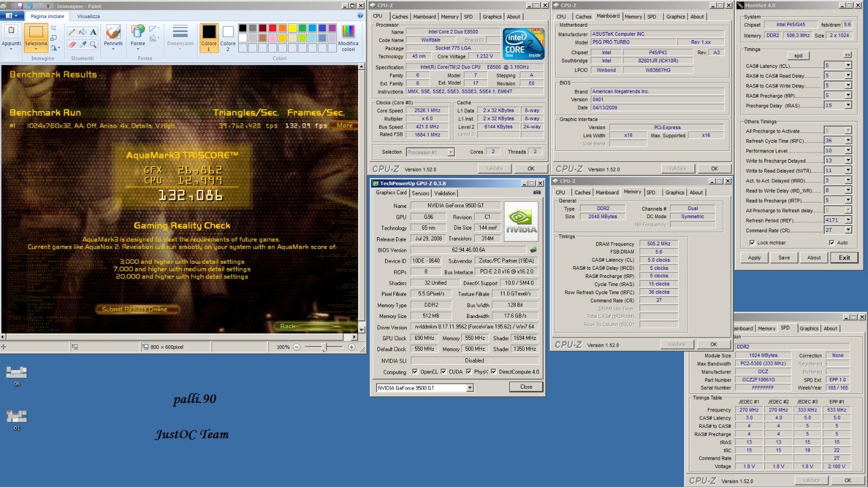The image size is (868, 488).
Task: Pick the yellow color swatch in Paint
Action: 292,28
